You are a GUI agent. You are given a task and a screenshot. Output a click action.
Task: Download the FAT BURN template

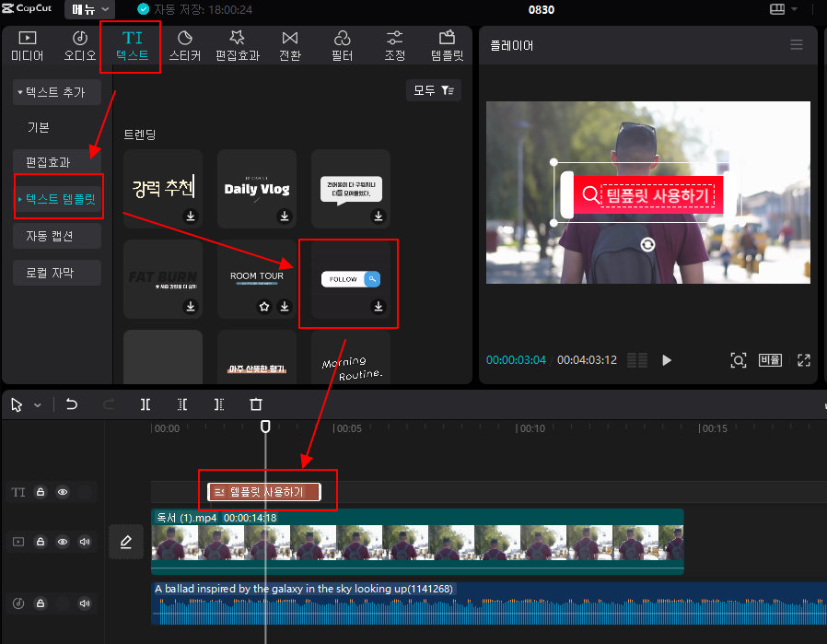pos(191,307)
